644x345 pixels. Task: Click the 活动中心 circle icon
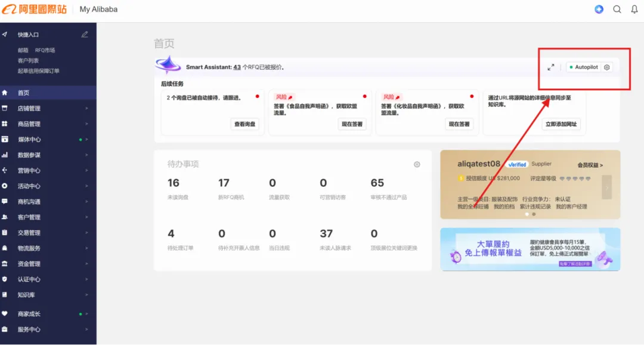click(5, 186)
